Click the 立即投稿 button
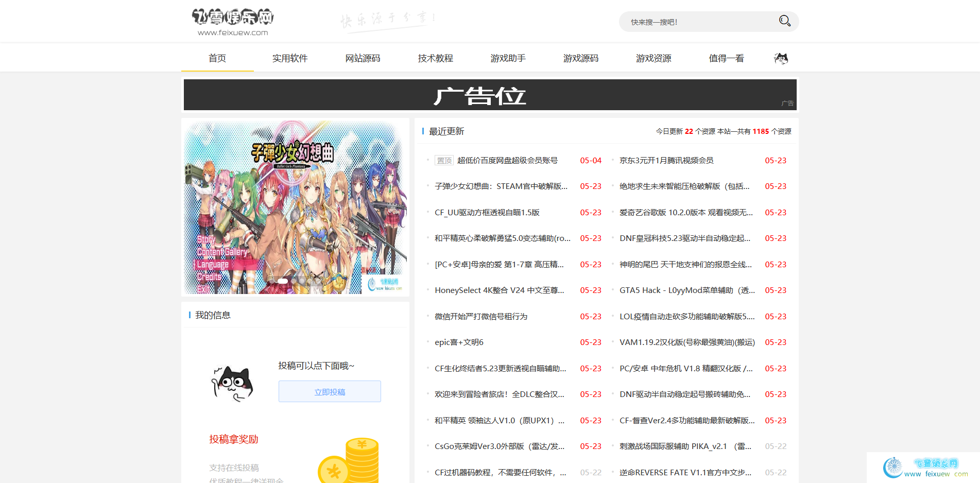The width and height of the screenshot is (980, 483). point(330,391)
